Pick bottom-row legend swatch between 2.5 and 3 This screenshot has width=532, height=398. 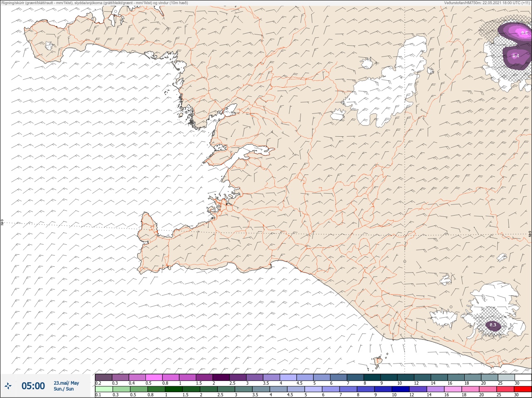(226, 389)
